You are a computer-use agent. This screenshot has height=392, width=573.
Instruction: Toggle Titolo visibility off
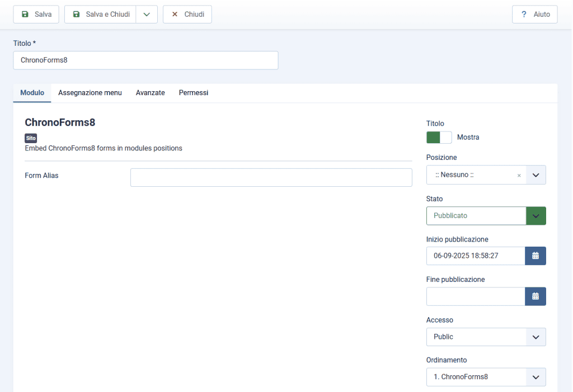pyautogui.click(x=445, y=137)
